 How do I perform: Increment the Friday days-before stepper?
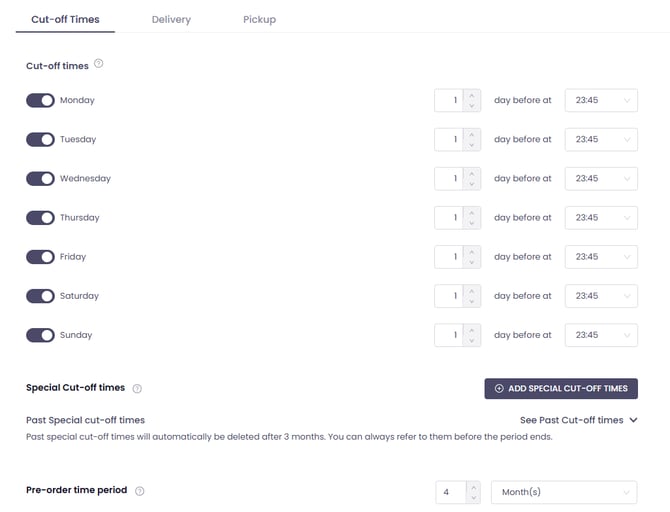click(472, 251)
